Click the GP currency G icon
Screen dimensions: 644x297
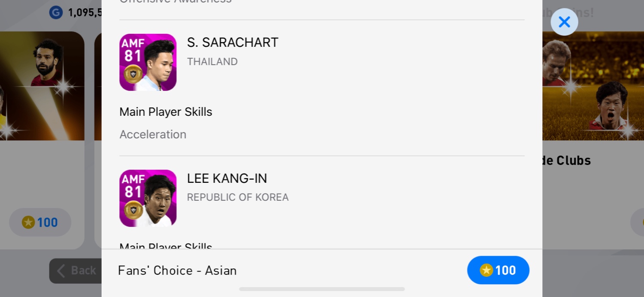pyautogui.click(x=56, y=12)
